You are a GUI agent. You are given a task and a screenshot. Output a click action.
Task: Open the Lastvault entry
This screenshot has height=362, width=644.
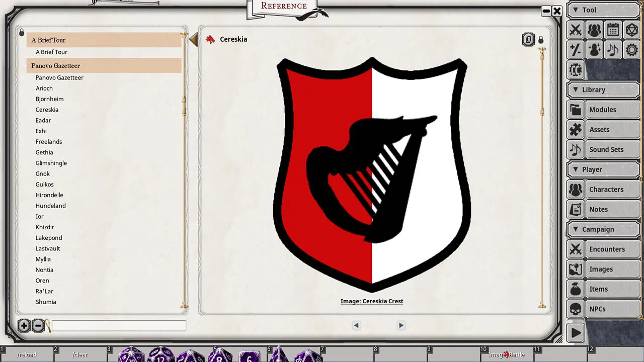48,248
